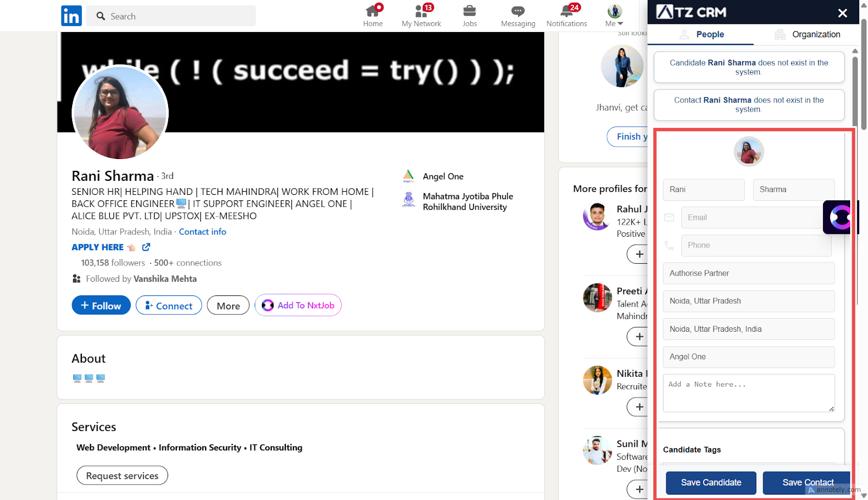Open the More actions button
Image resolution: width=868 pixels, height=500 pixels.
pos(228,306)
